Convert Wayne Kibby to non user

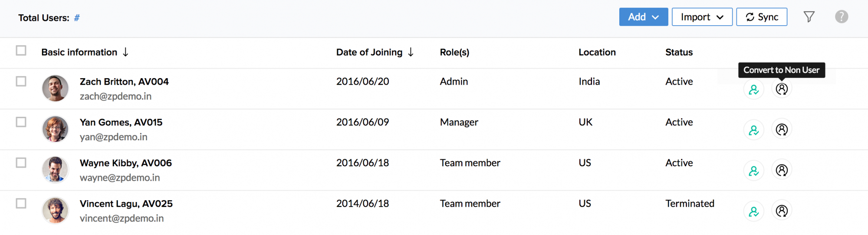[x=782, y=170]
